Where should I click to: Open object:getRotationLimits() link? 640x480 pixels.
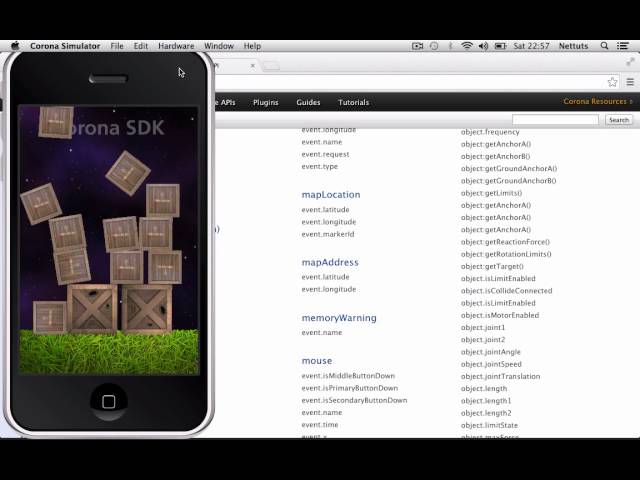pos(506,254)
